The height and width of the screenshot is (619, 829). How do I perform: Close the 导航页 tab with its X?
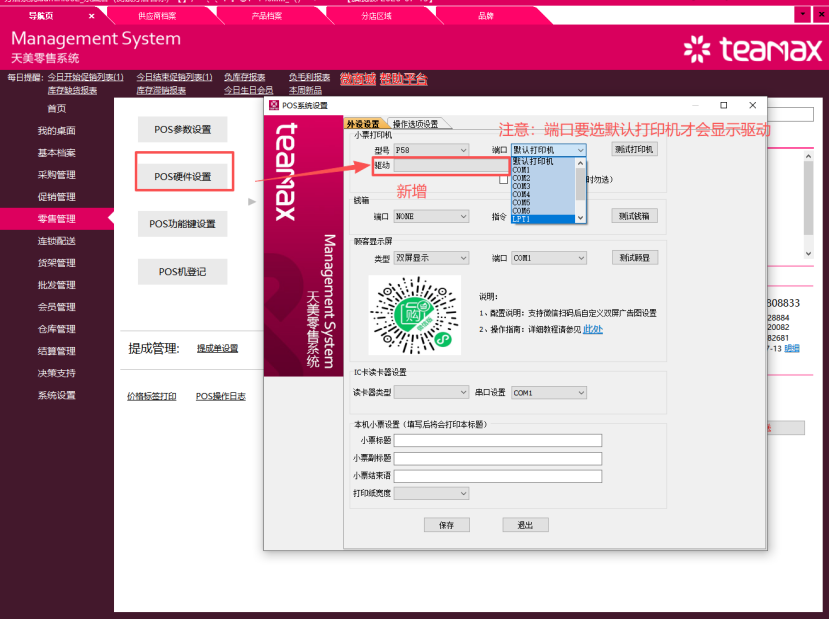click(91, 16)
